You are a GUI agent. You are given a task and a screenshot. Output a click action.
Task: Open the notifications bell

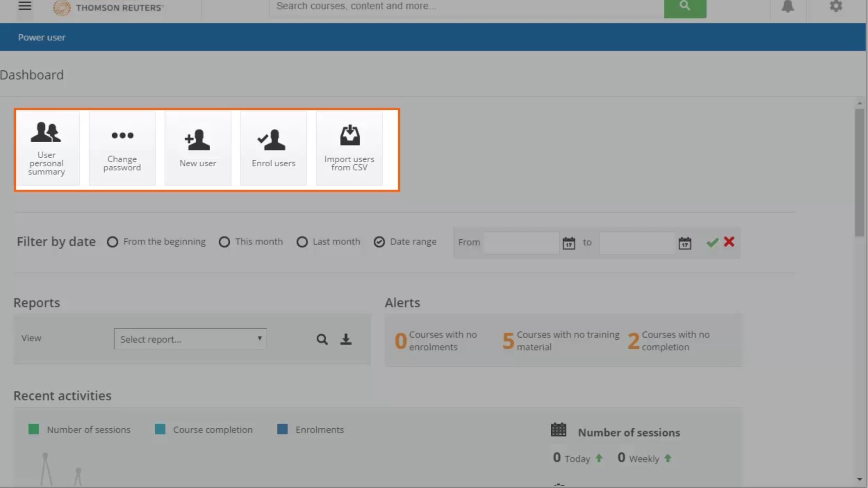[787, 6]
